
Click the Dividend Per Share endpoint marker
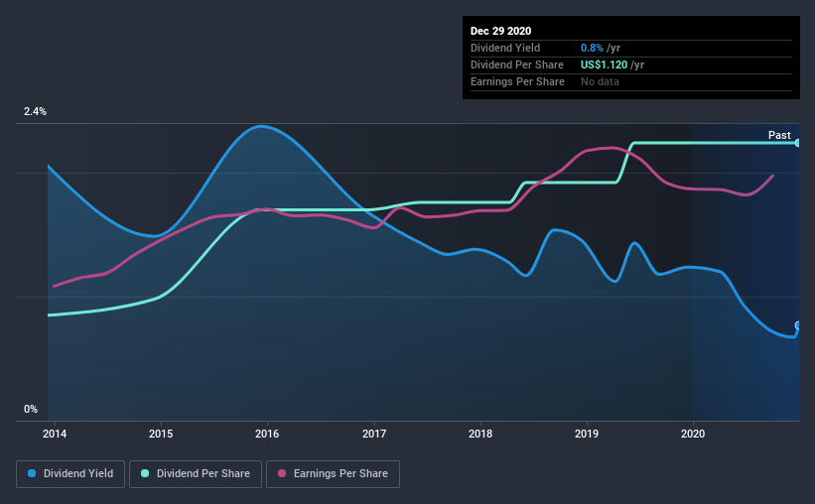(798, 143)
